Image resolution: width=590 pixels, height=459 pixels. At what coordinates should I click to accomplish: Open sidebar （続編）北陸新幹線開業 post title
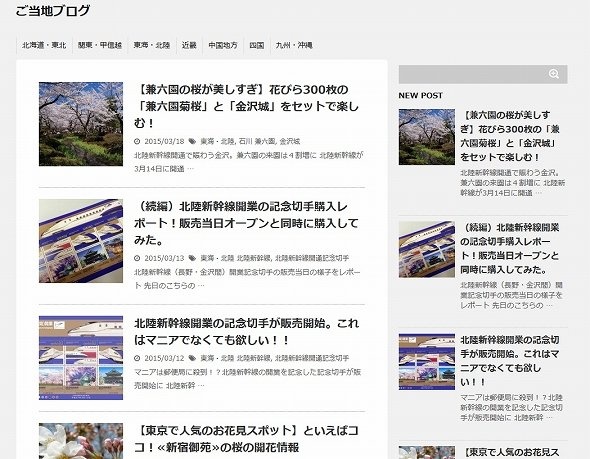pos(510,248)
